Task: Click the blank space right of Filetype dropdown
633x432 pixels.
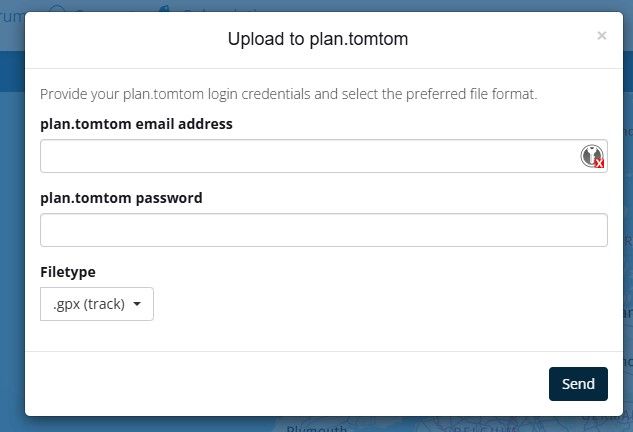Action: tap(379, 304)
